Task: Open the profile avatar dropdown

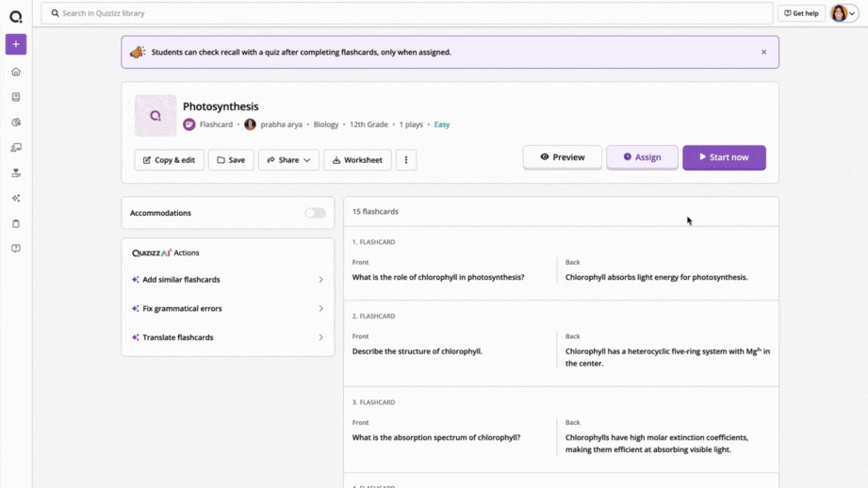Action: tap(844, 13)
